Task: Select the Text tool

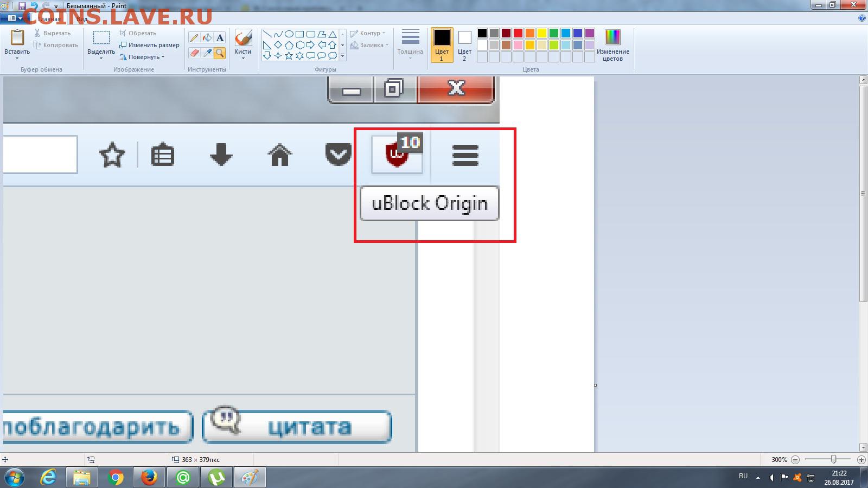Action: click(x=220, y=38)
